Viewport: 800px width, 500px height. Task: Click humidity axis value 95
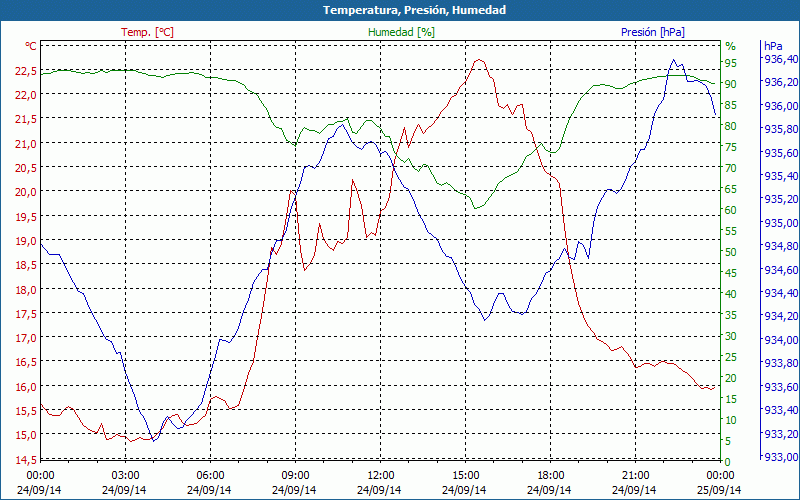[x=731, y=63]
